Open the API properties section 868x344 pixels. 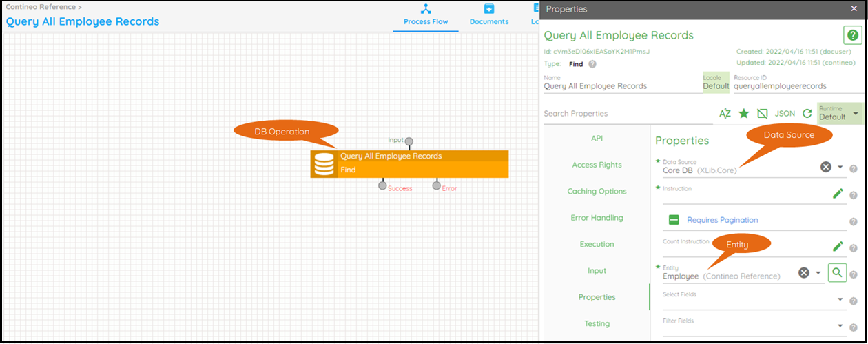click(x=597, y=139)
